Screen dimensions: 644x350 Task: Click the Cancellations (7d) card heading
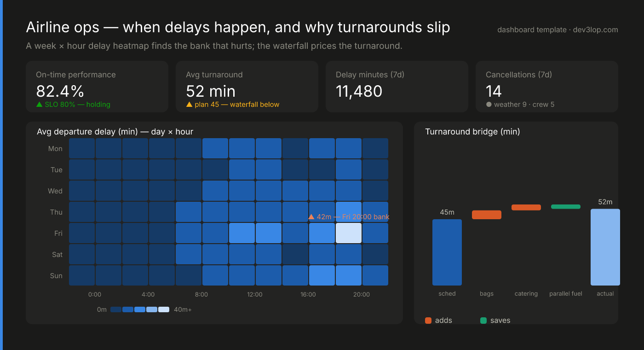click(519, 75)
